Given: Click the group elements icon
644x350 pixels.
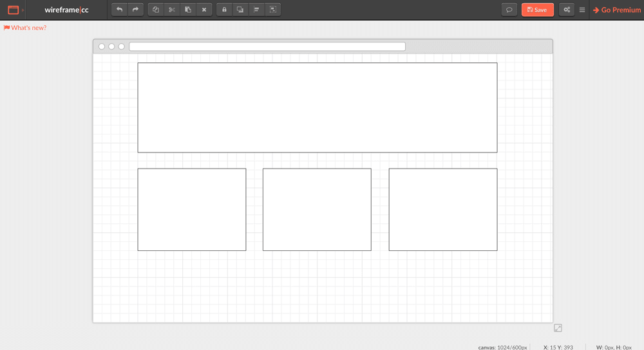Looking at the screenshot, I should 272,10.
